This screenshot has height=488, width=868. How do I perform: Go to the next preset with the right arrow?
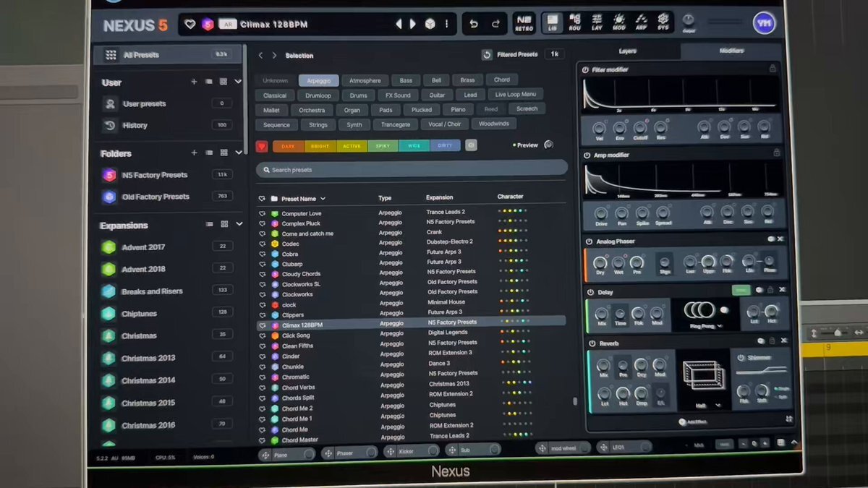coord(413,24)
